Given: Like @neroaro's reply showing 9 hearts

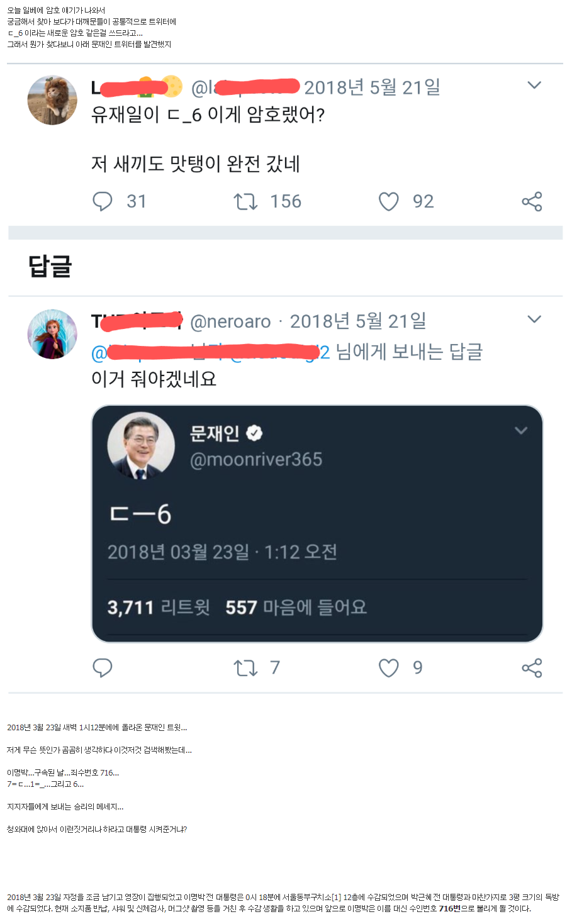Looking at the screenshot, I should pos(389,667).
